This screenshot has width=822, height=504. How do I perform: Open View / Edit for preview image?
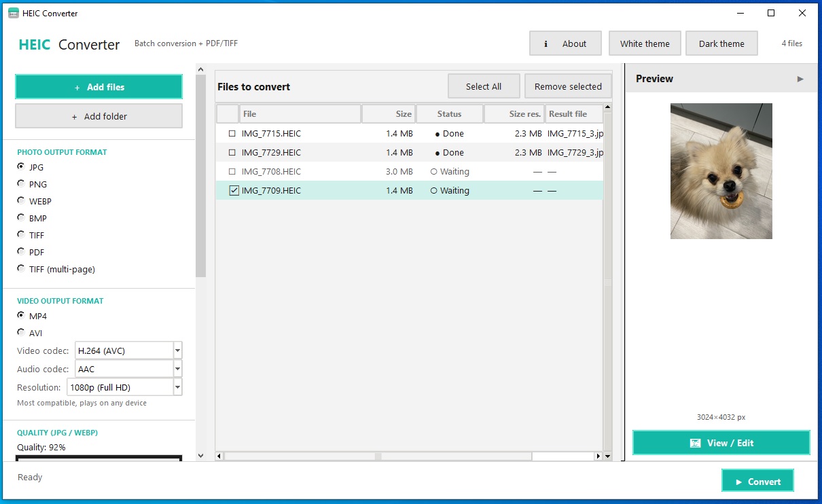[721, 443]
